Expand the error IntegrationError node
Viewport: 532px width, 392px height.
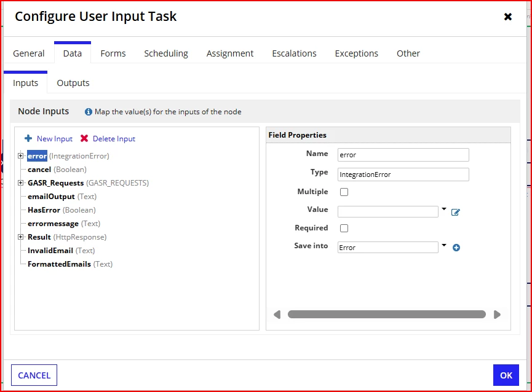pos(21,156)
